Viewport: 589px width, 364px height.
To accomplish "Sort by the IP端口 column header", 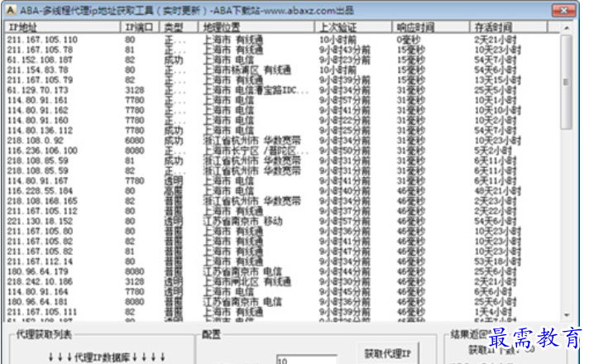I will point(140,27).
